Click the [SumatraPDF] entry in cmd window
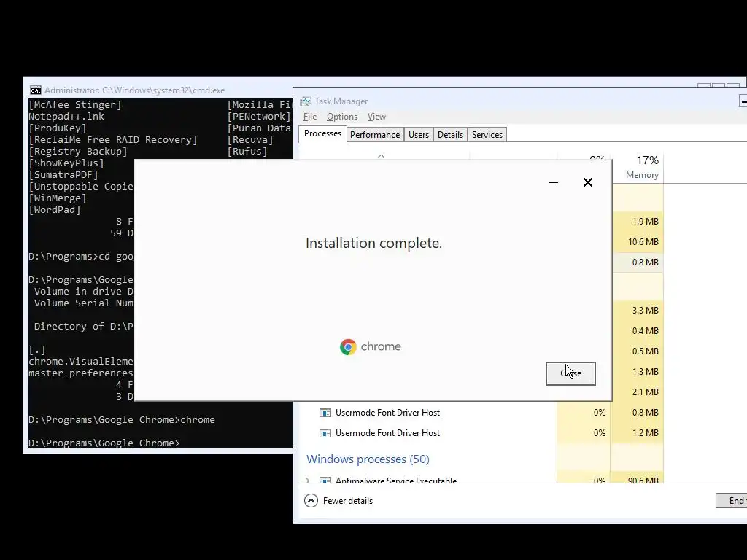The image size is (747, 560). pyautogui.click(x=63, y=175)
